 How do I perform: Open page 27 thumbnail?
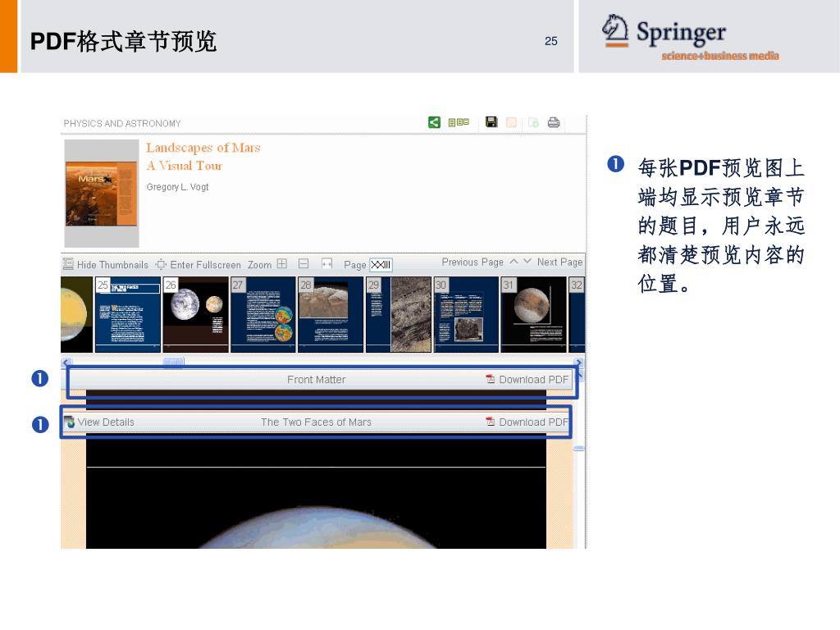coord(263,314)
